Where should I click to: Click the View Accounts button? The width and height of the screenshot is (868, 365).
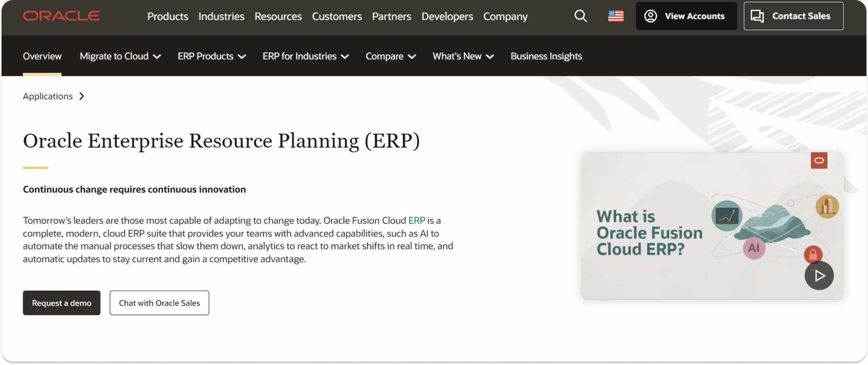click(x=686, y=16)
